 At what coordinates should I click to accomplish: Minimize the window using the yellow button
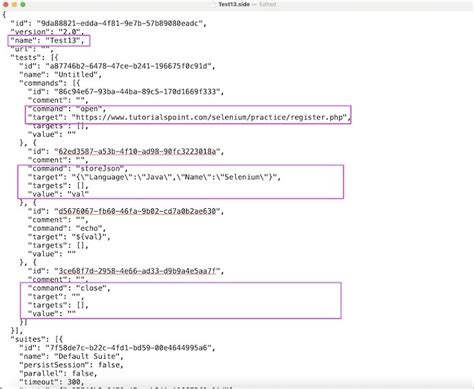14,4
